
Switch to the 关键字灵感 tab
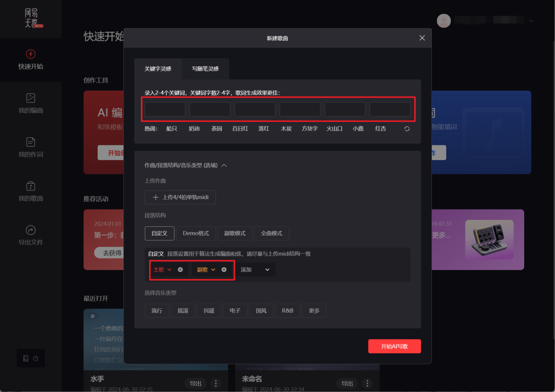pyautogui.click(x=158, y=69)
